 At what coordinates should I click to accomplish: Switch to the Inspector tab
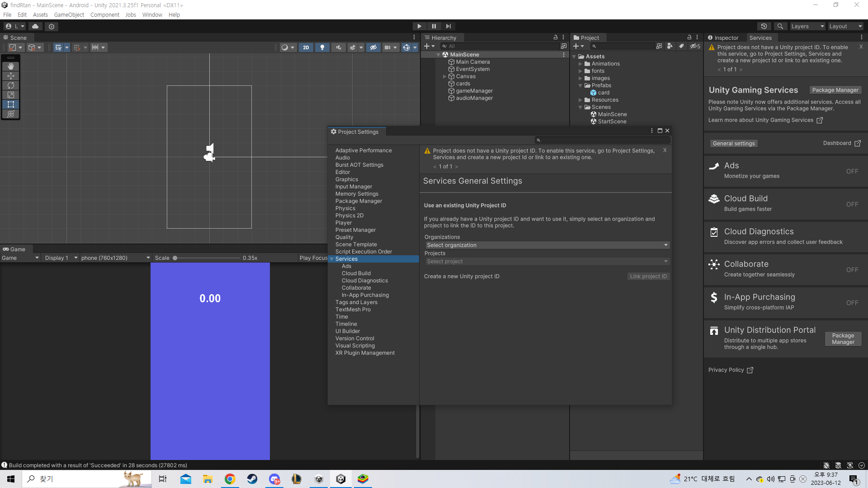pyautogui.click(x=723, y=38)
